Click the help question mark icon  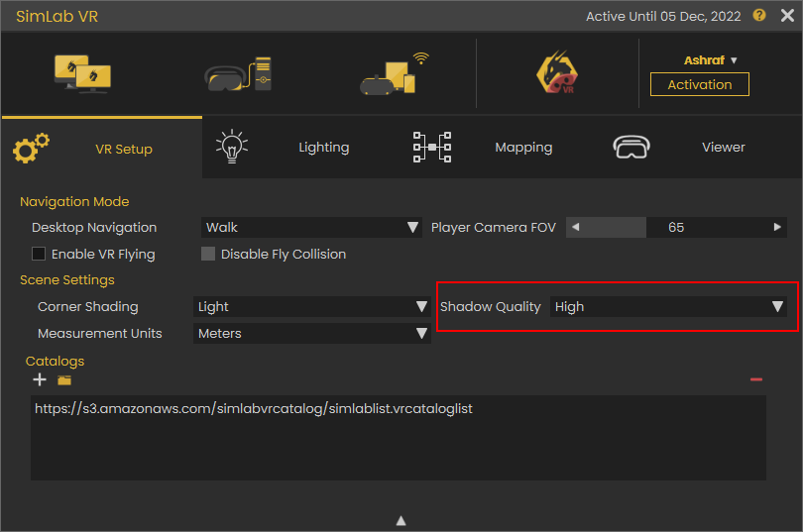pos(759,15)
